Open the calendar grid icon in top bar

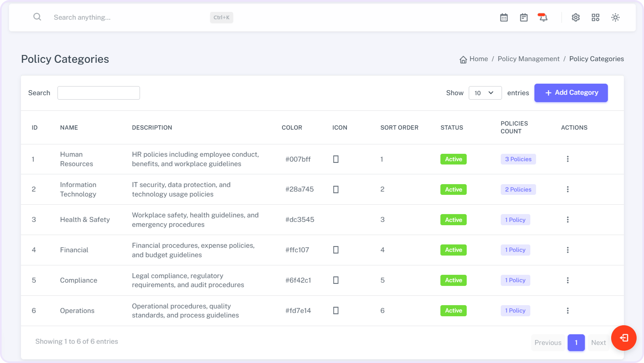click(x=504, y=18)
